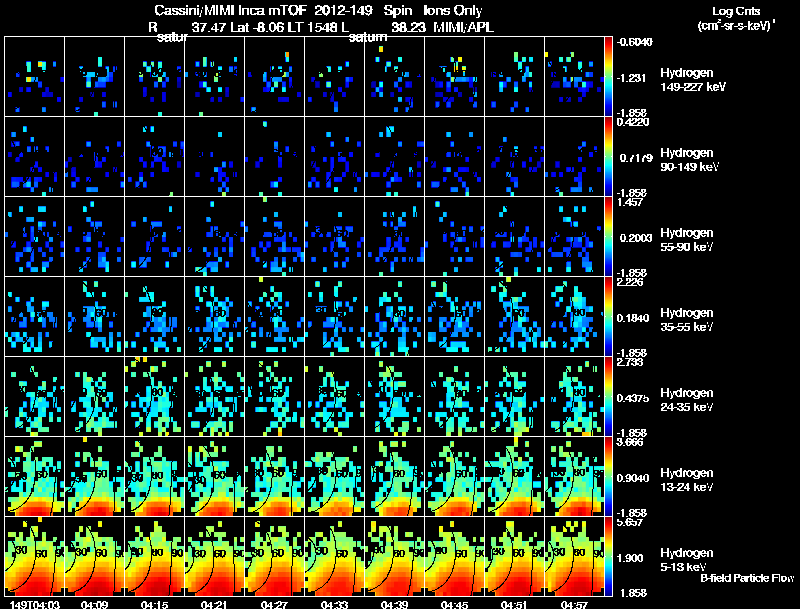Click the 04:39 time axis label

394,604
